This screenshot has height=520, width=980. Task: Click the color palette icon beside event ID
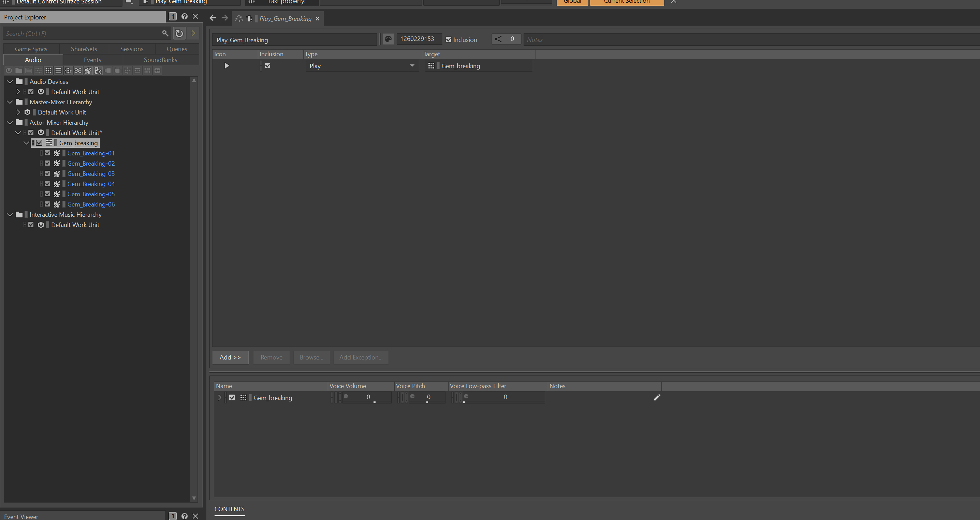tap(388, 39)
